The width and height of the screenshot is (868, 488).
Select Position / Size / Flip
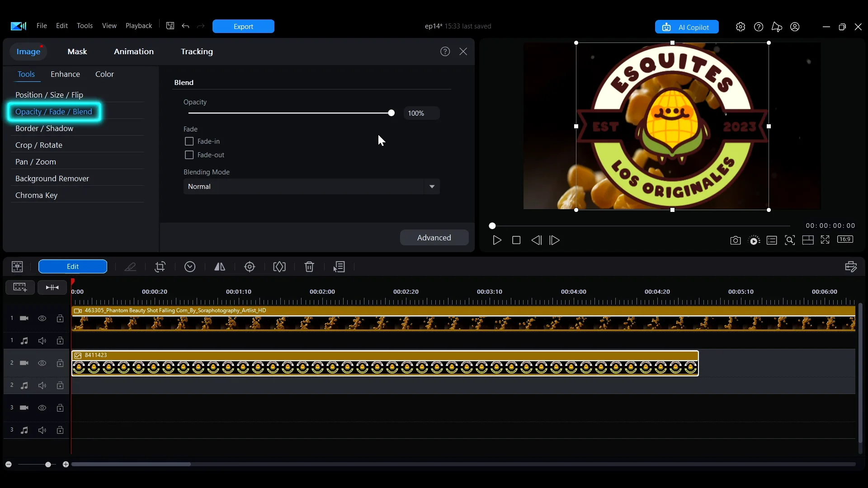point(49,95)
